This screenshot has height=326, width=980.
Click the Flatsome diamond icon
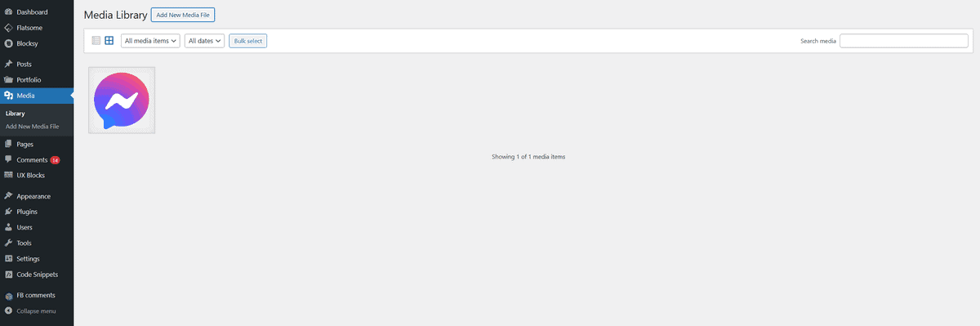(8, 28)
